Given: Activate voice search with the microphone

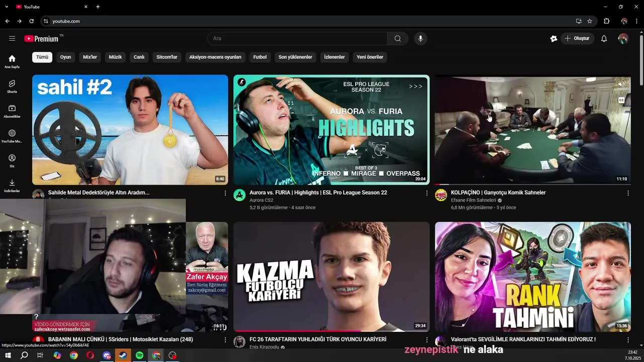Looking at the screenshot, I should (421, 39).
